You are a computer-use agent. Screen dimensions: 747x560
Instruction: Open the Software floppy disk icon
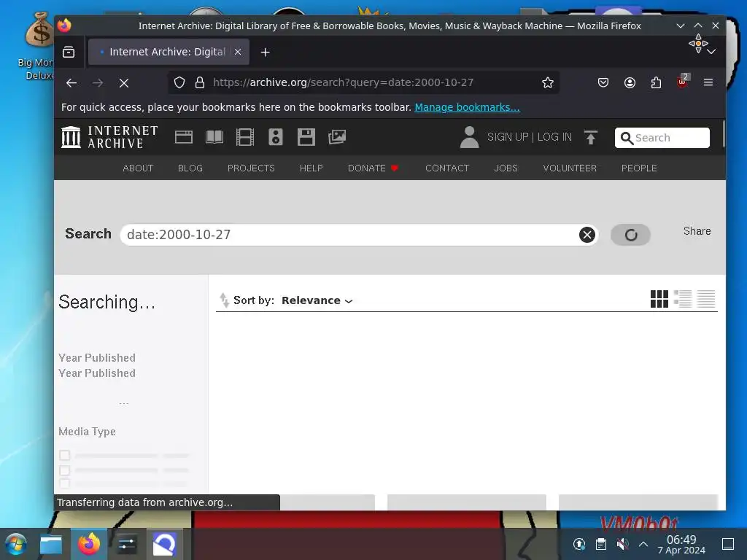(x=306, y=137)
